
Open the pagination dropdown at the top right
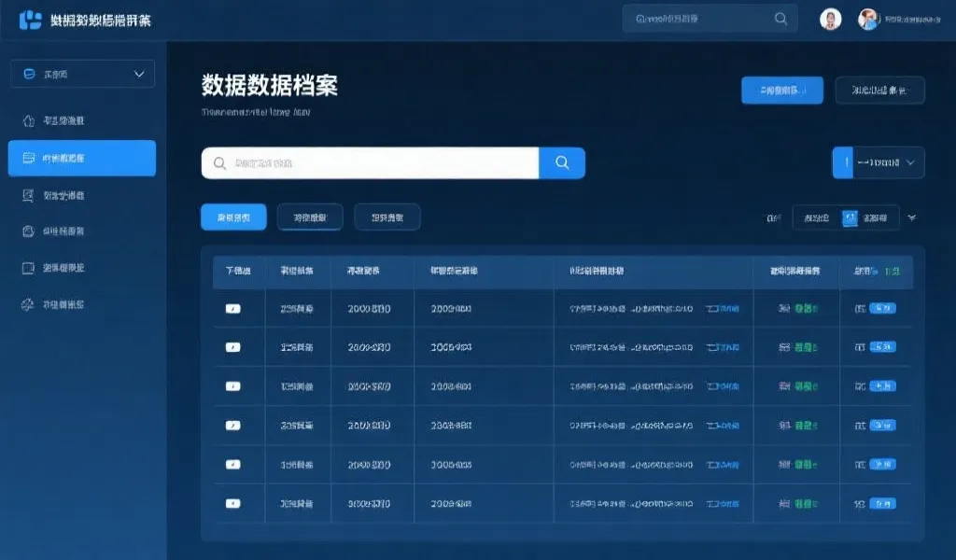876,161
